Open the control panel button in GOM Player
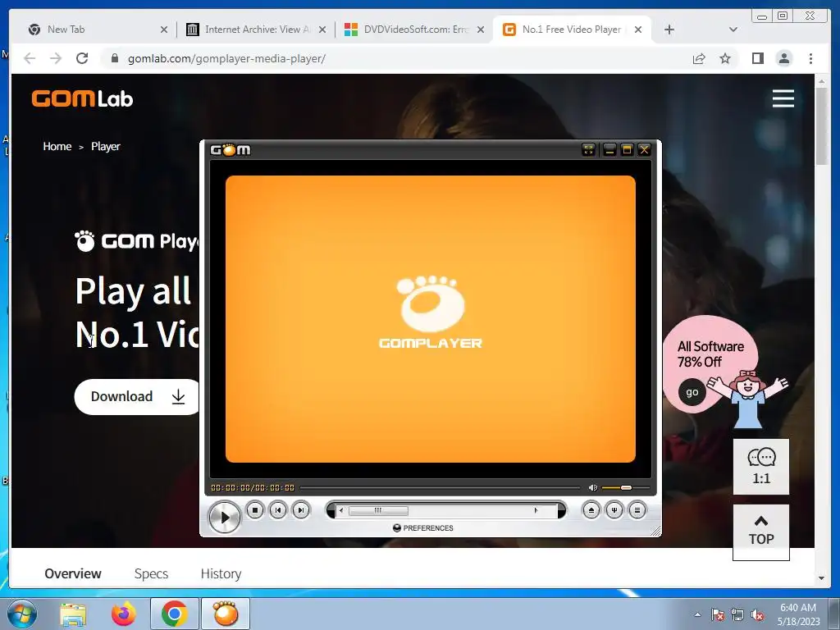The height and width of the screenshot is (630, 840). (x=614, y=510)
